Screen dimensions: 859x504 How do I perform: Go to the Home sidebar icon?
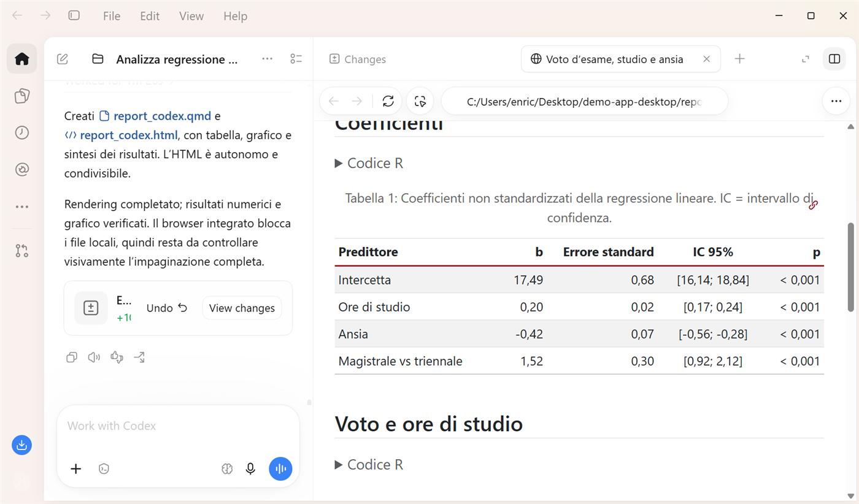point(22,59)
